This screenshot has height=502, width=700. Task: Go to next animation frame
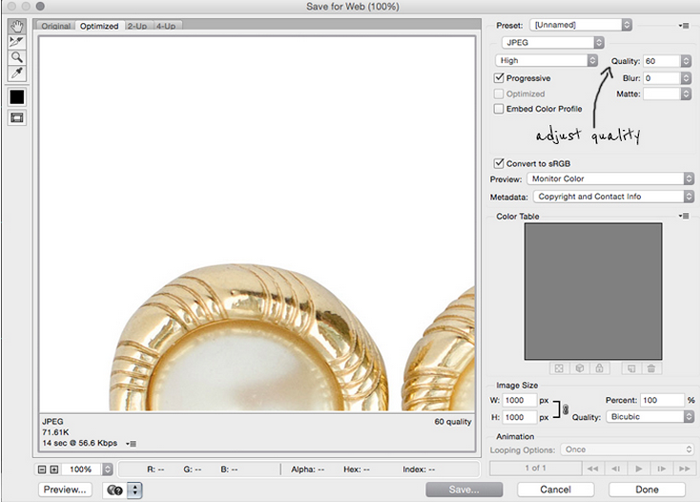click(662, 469)
